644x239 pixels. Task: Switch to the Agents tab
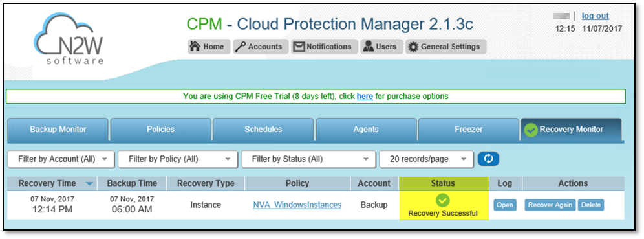tap(366, 129)
